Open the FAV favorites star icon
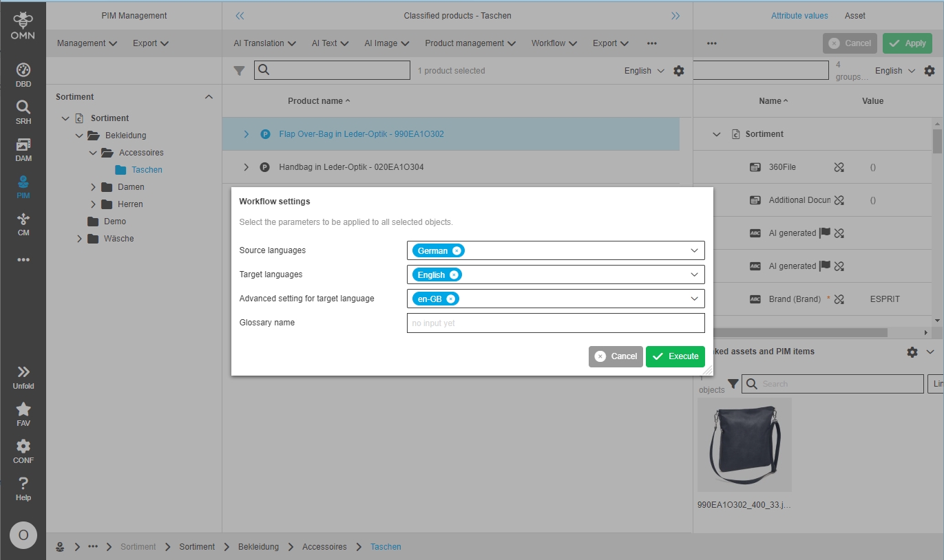Screen dimensions: 944x560 click(23, 414)
